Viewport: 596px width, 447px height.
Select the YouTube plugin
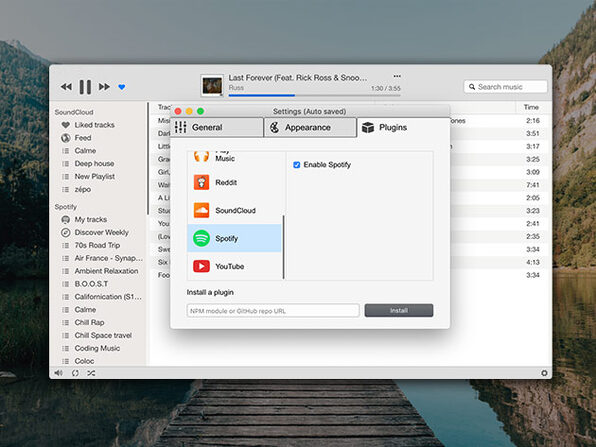click(x=234, y=266)
